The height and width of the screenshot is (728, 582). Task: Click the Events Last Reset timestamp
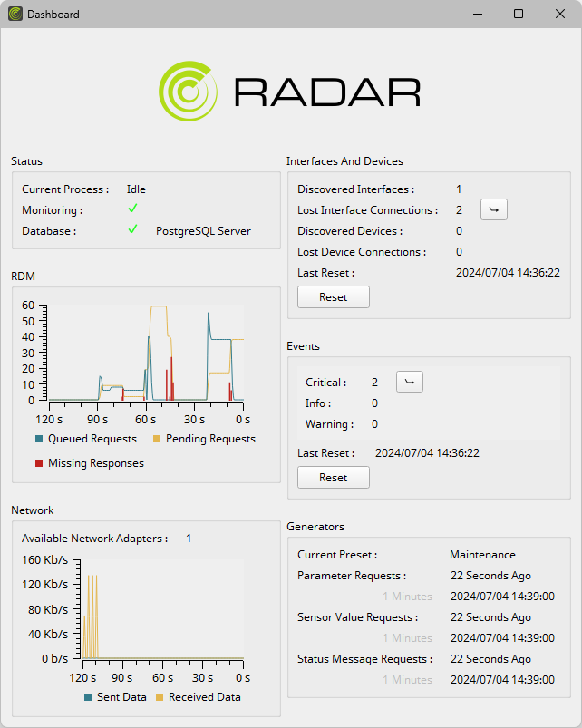pos(427,453)
